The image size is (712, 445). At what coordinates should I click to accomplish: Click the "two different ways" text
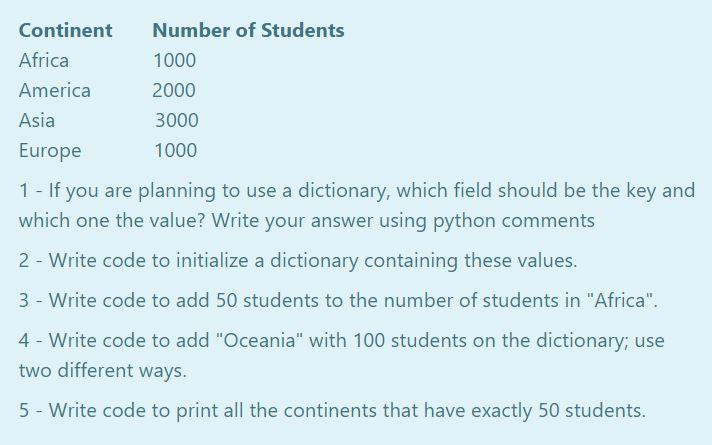[101, 370]
